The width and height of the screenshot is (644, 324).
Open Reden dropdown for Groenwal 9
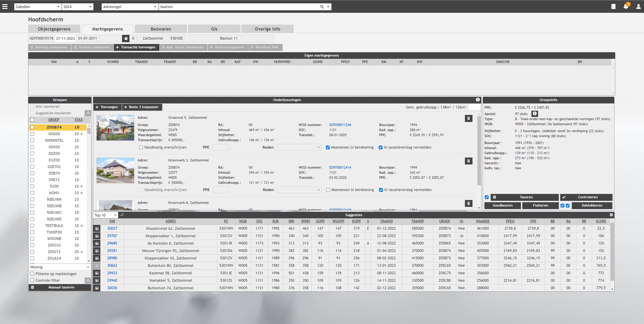299,147
